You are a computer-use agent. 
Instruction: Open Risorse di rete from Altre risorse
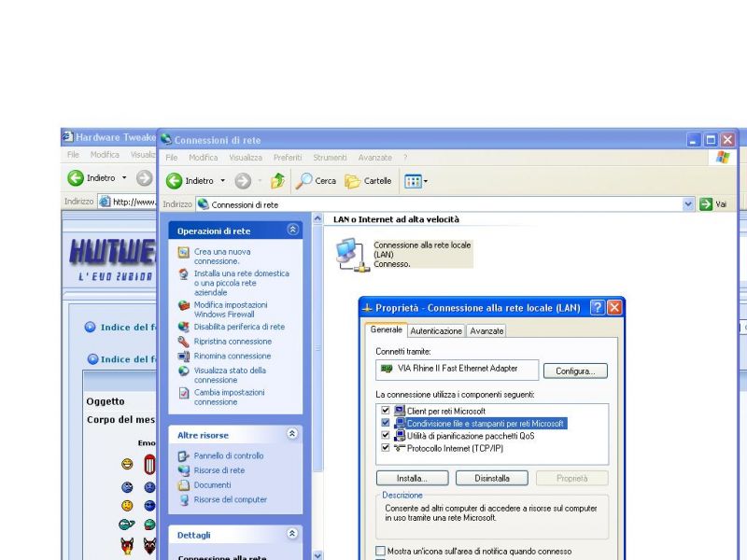(219, 470)
